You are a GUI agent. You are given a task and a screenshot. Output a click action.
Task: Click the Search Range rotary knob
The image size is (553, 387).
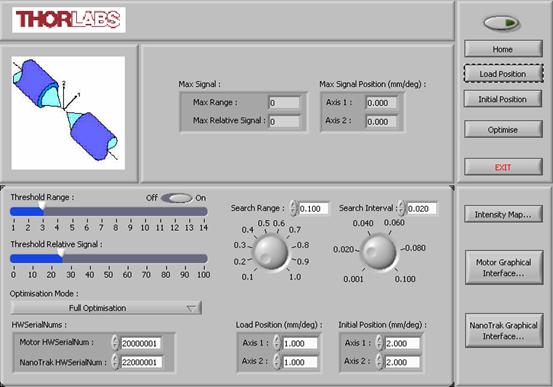pyautogui.click(x=271, y=252)
